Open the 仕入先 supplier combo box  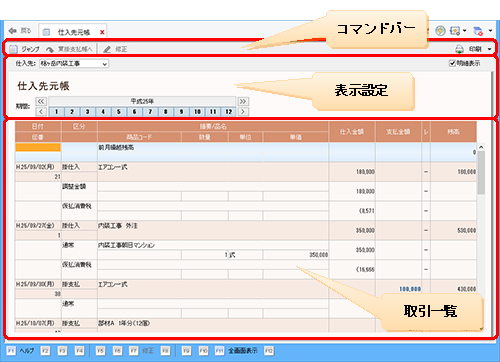click(74, 64)
